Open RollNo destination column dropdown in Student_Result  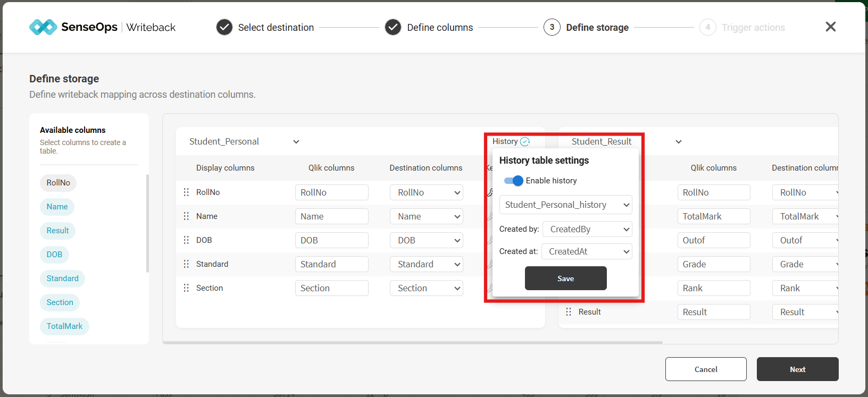click(x=805, y=192)
